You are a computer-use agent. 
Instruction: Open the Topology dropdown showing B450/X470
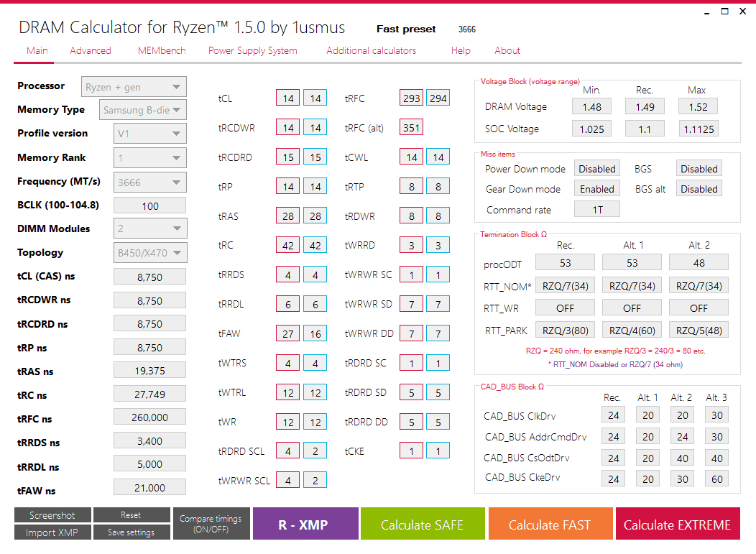click(x=149, y=252)
